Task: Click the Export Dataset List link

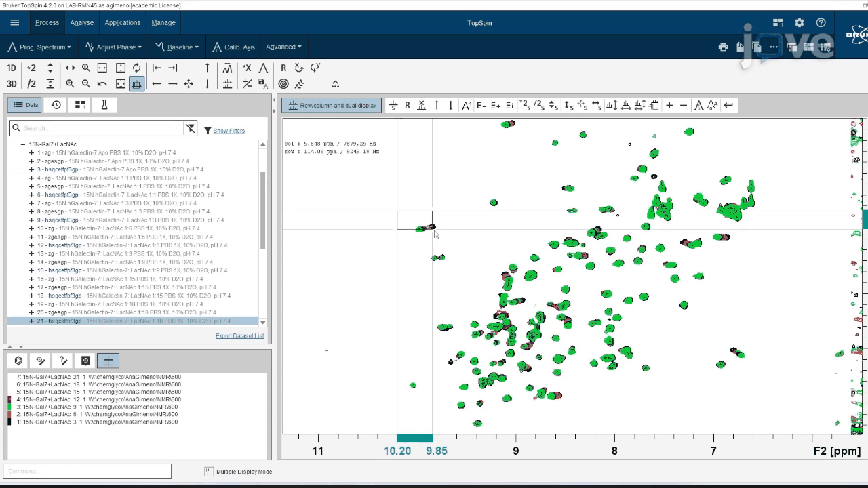Action: point(239,335)
